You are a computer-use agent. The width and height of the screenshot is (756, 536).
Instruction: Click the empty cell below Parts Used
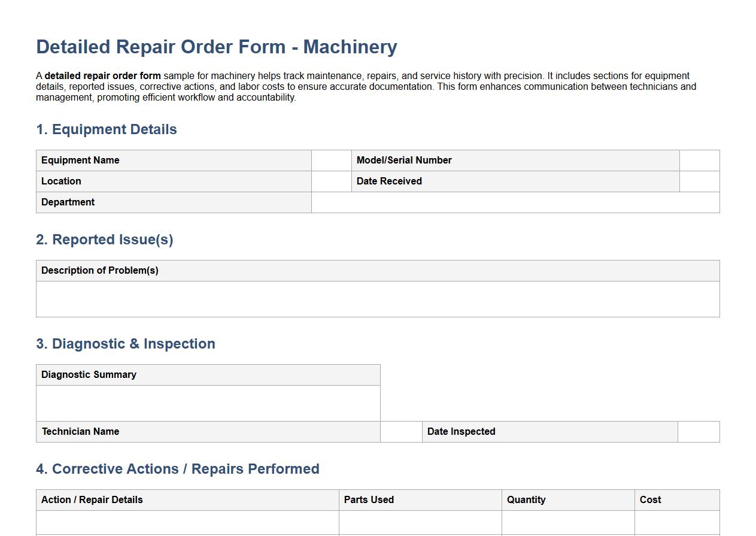pyautogui.click(x=420, y=523)
